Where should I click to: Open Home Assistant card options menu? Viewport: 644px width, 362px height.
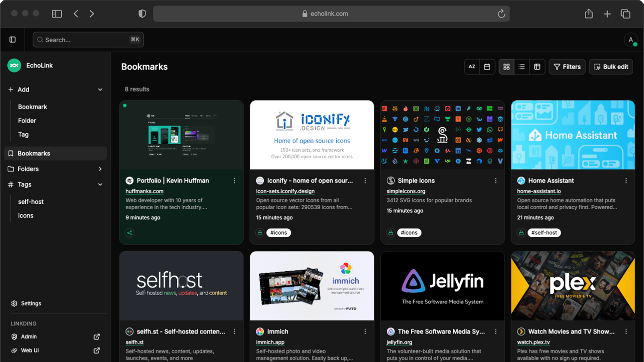click(x=626, y=181)
